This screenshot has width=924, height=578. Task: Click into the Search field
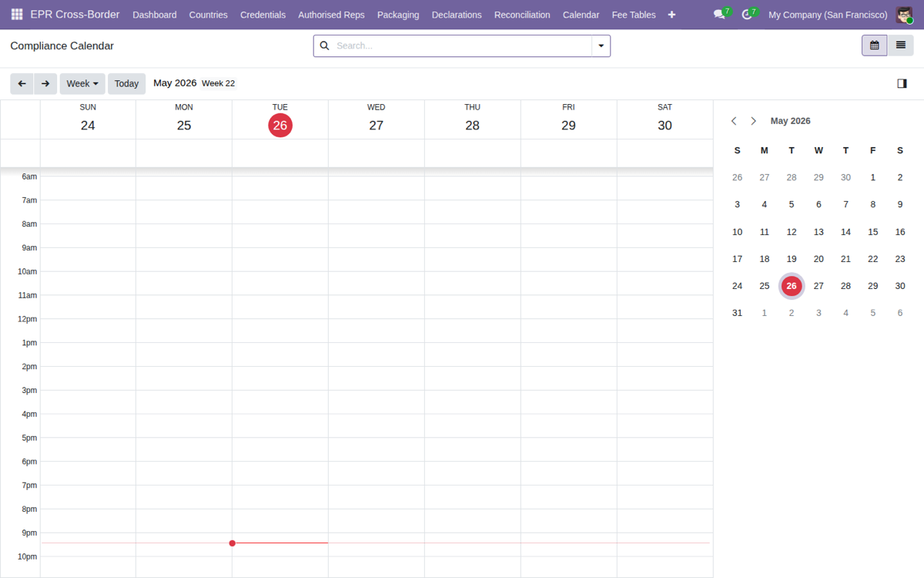pyautogui.click(x=462, y=45)
